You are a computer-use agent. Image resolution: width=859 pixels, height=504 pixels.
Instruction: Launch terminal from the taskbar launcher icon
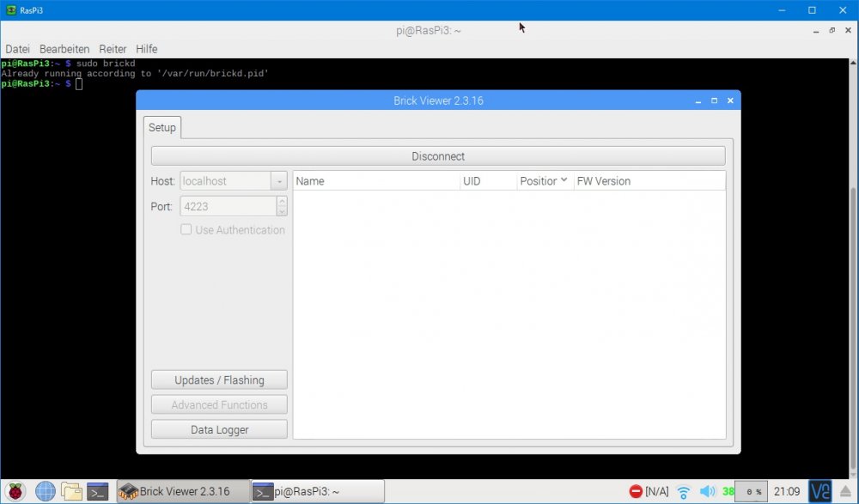point(98,491)
